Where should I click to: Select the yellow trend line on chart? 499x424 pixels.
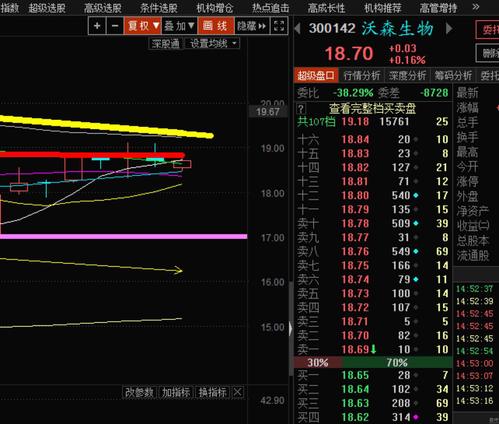[107, 127]
